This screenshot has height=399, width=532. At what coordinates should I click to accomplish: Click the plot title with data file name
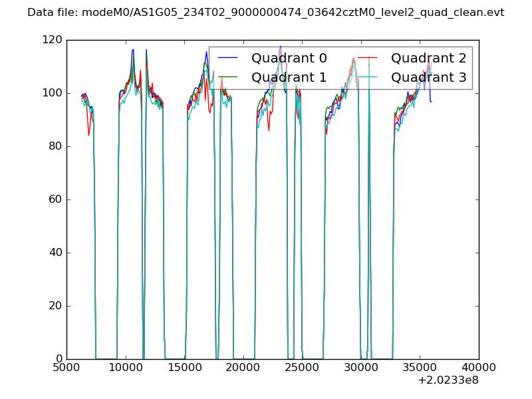pos(266,13)
